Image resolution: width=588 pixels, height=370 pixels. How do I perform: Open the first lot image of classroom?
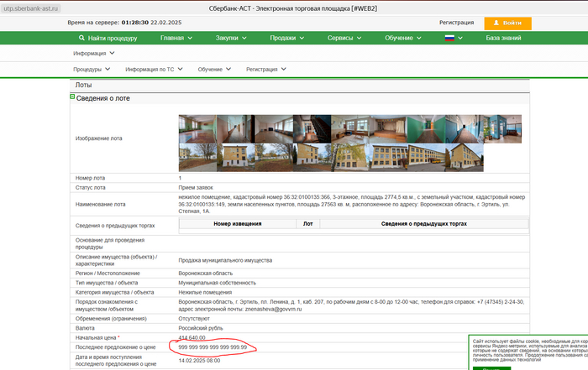coord(197,129)
